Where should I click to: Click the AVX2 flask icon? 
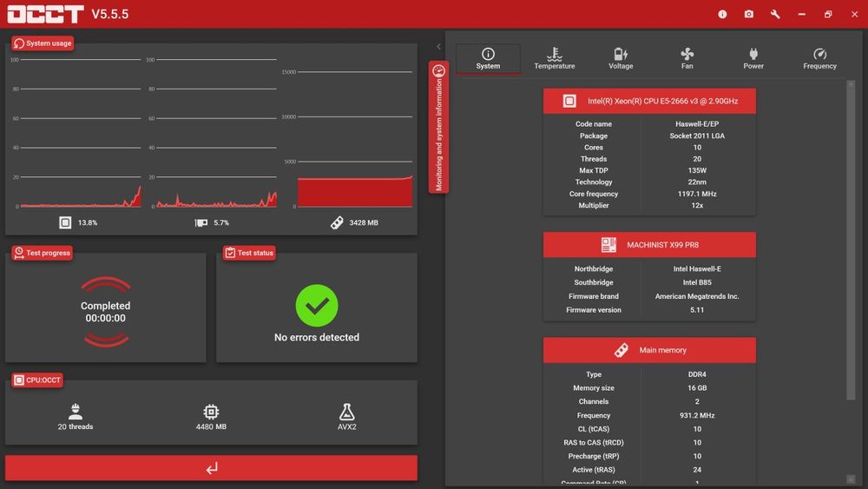(346, 412)
